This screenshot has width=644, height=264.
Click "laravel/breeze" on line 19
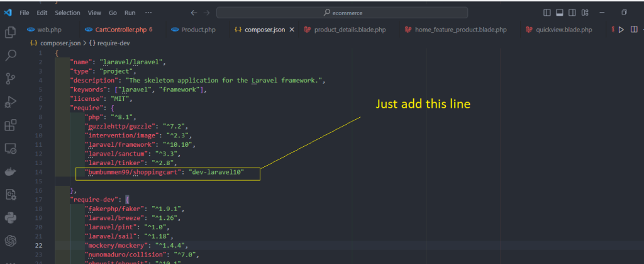click(x=115, y=218)
